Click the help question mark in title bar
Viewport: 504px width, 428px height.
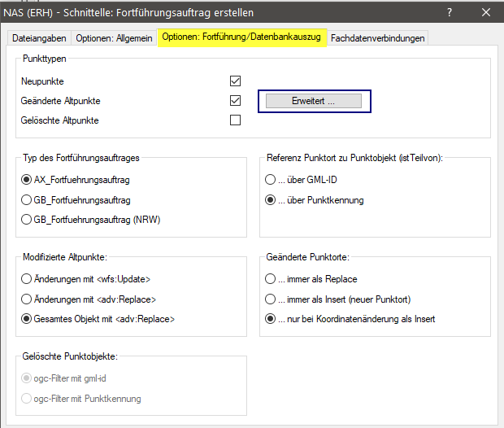(451, 13)
